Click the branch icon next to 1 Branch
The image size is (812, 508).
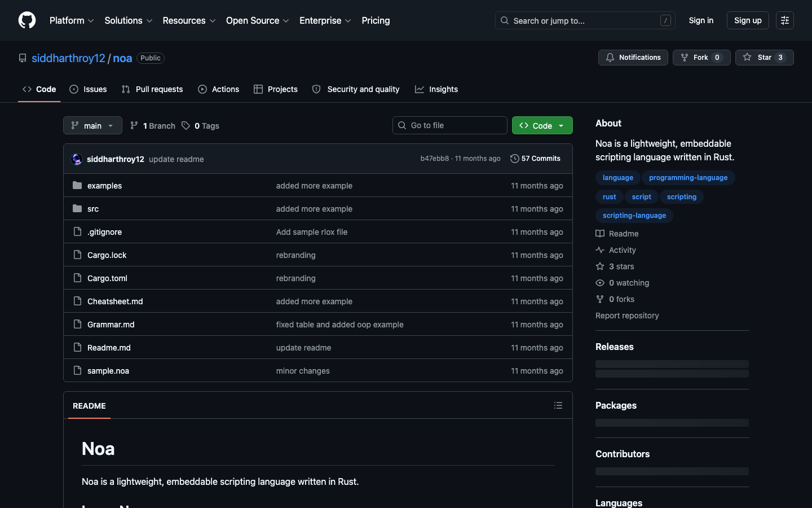pyautogui.click(x=134, y=125)
